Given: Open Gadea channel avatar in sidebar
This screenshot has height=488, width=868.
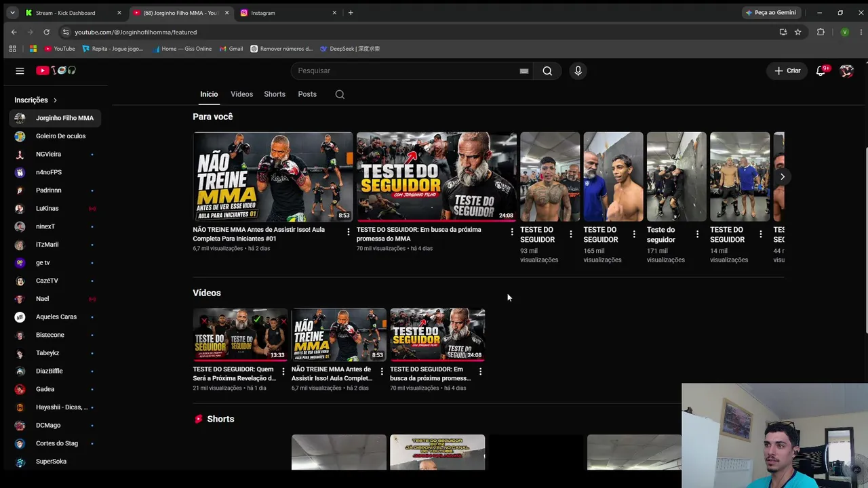Looking at the screenshot, I should click(20, 389).
